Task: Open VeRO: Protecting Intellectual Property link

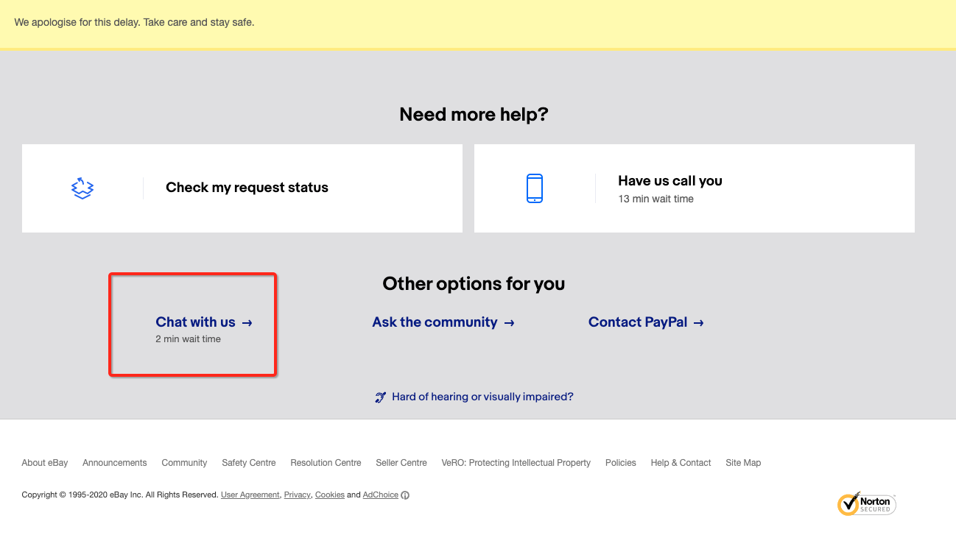Action: (x=516, y=463)
